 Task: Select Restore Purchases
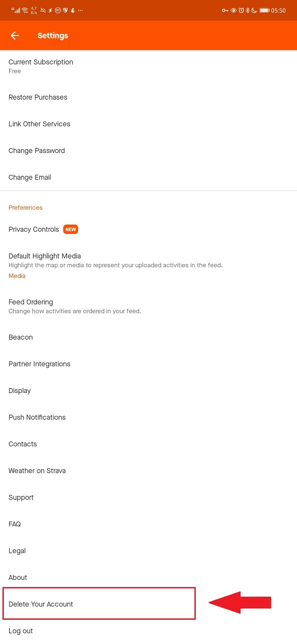(38, 97)
